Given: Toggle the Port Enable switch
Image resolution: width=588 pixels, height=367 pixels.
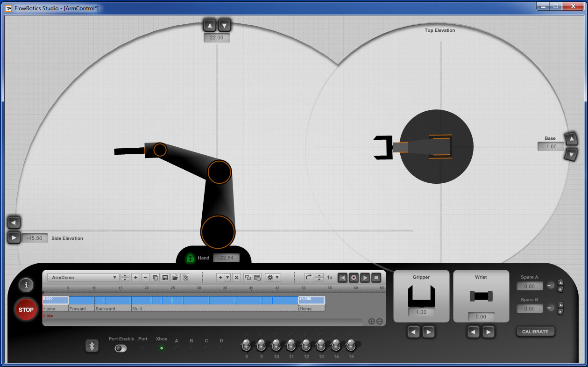Looking at the screenshot, I should (120, 348).
